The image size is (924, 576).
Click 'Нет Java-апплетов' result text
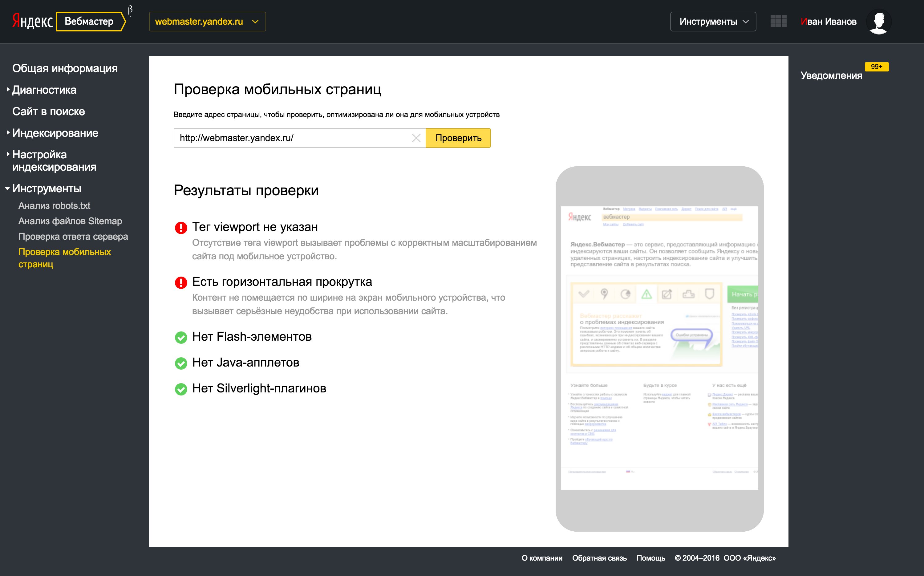(x=246, y=363)
